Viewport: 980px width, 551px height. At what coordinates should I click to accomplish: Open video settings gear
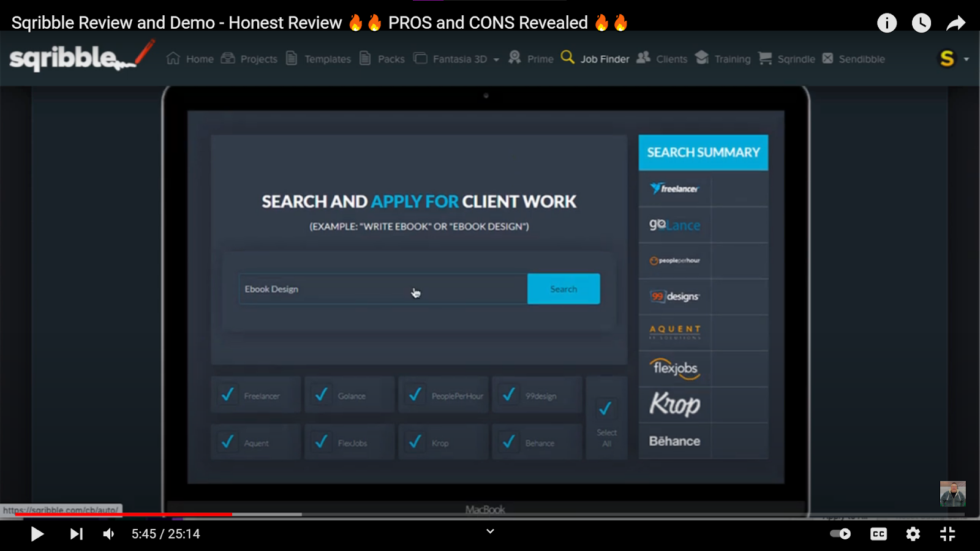tap(913, 534)
